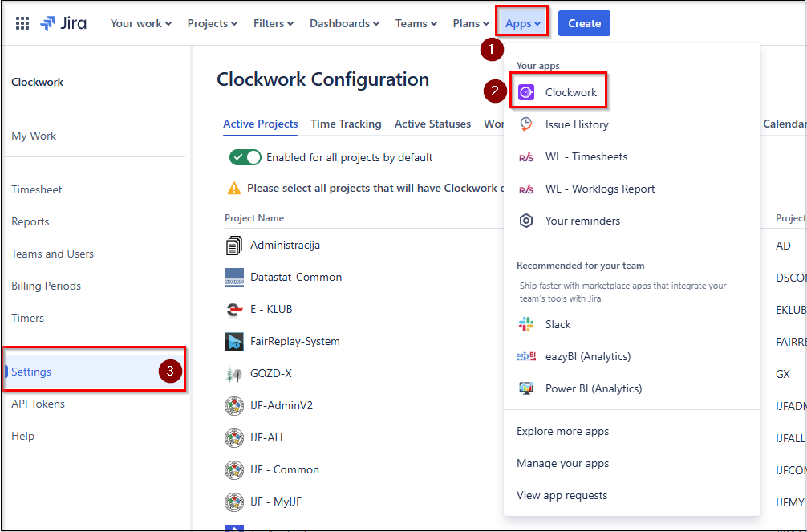Click the WL - Timesheets app icon

pyautogui.click(x=526, y=156)
